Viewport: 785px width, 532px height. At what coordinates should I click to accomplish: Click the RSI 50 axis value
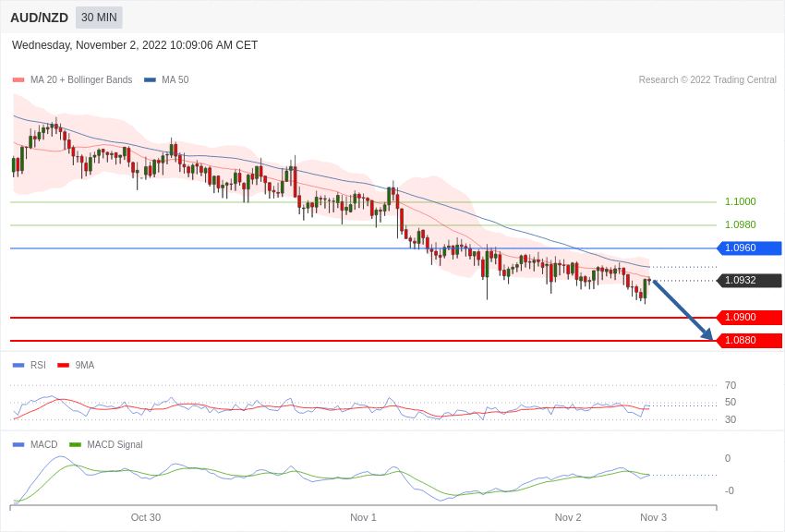[x=731, y=402]
